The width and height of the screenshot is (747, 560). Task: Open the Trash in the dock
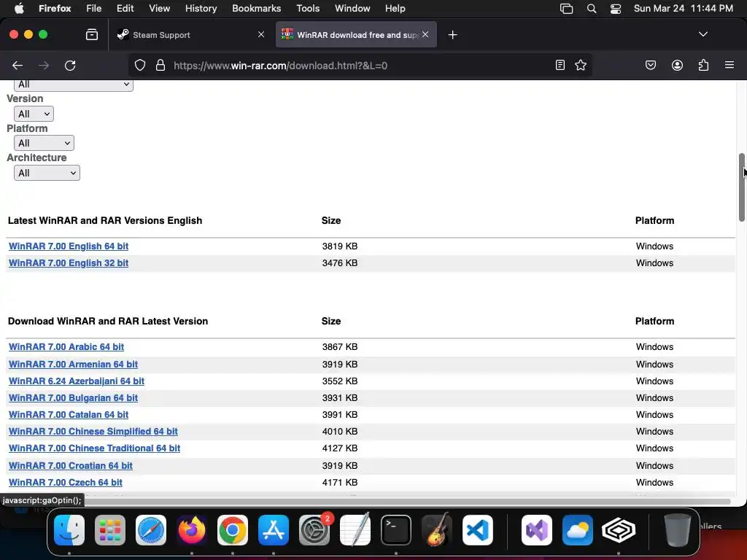tap(678, 530)
